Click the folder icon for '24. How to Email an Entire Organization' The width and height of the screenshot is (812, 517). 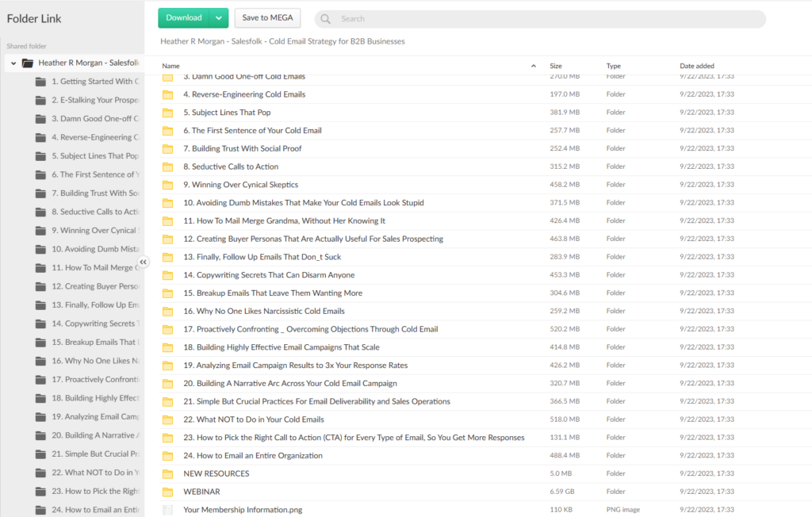[x=167, y=455]
